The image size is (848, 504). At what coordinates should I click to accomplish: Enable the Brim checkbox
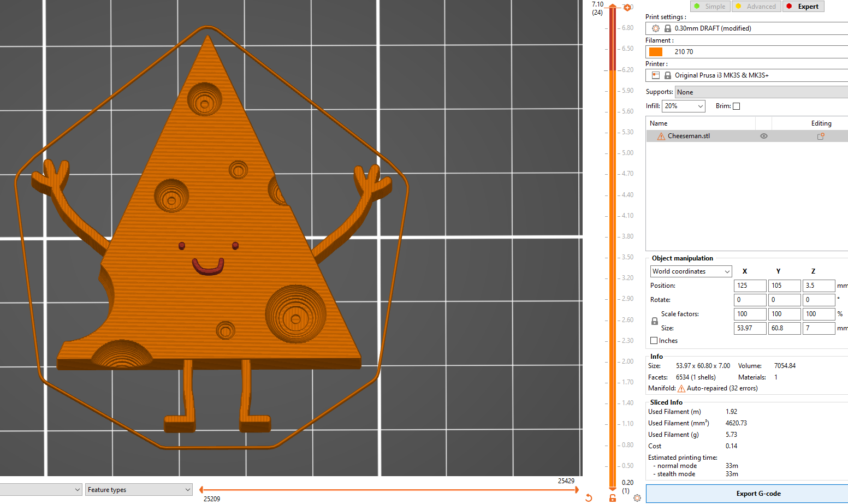click(x=736, y=106)
